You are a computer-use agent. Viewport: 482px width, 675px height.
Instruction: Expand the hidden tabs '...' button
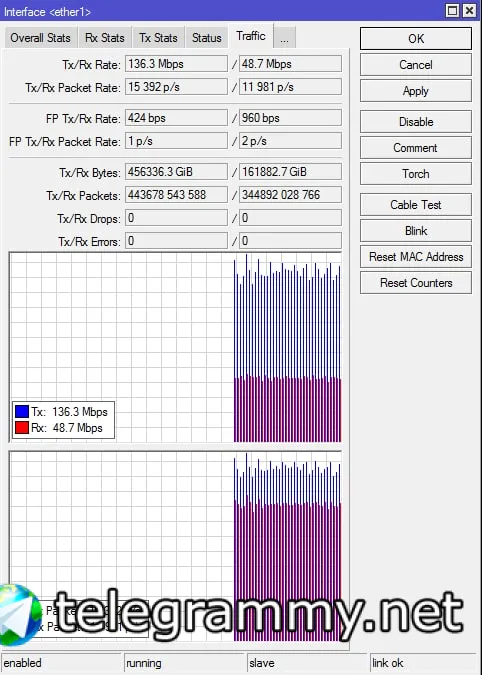tap(284, 38)
